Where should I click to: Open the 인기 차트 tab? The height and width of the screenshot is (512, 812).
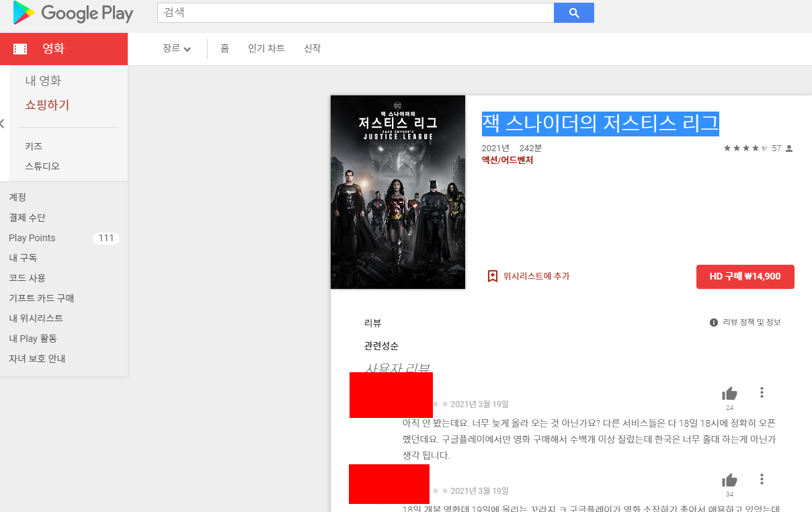click(x=266, y=48)
